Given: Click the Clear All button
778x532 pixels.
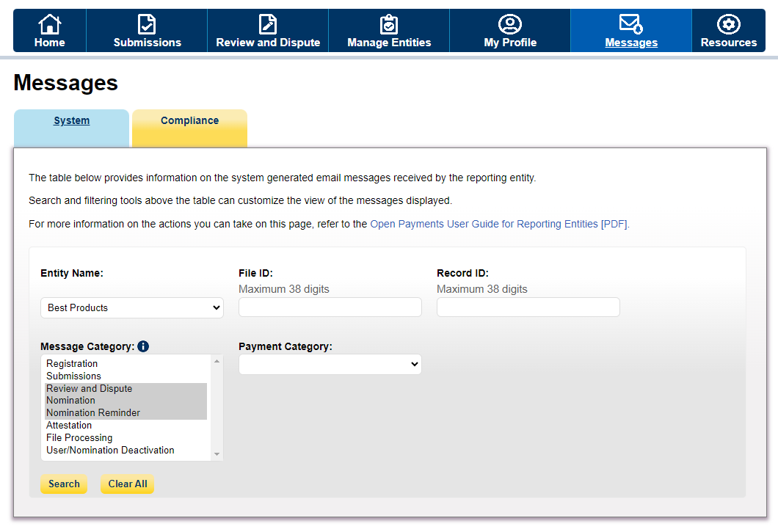Looking at the screenshot, I should (x=128, y=484).
